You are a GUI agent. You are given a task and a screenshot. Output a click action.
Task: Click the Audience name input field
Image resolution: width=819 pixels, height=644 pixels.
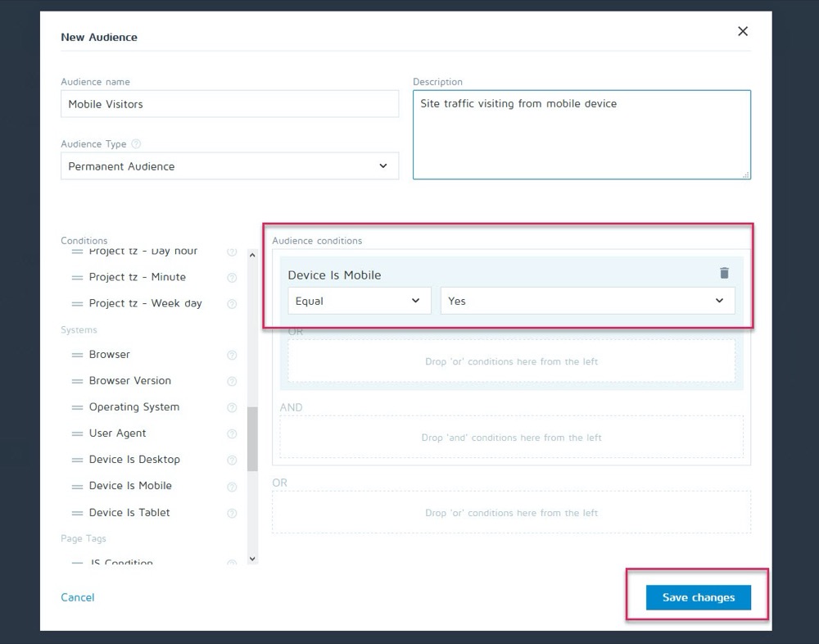pyautogui.click(x=229, y=104)
